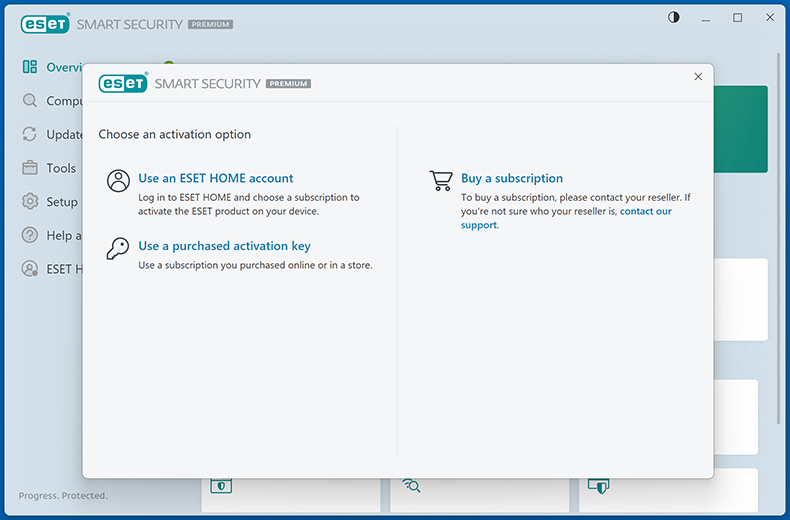Follow the contact our support link
The height and width of the screenshot is (520, 790).
coord(566,218)
